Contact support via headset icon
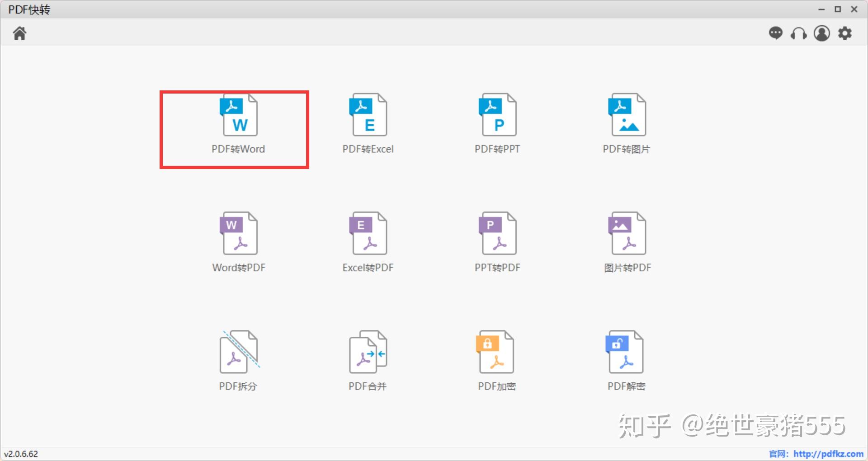 (799, 33)
